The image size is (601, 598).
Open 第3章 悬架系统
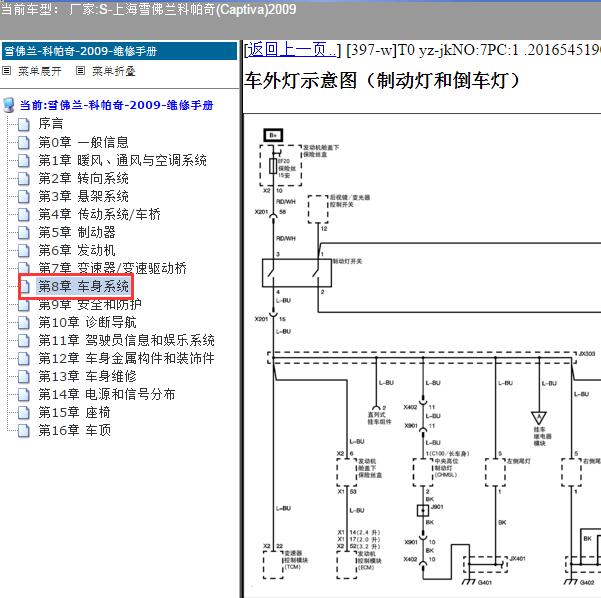[x=83, y=196]
